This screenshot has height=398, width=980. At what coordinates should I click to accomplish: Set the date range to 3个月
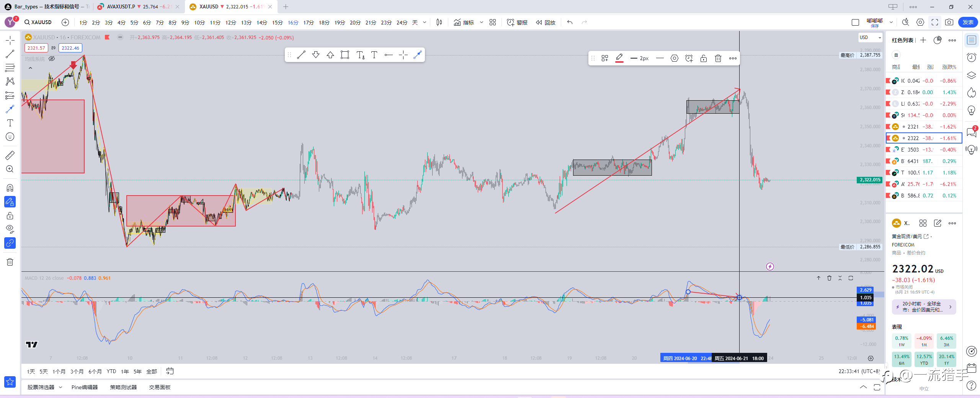77,372
